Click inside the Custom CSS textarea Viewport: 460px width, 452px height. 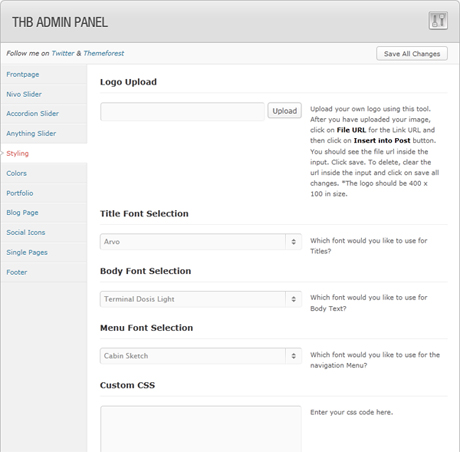pyautogui.click(x=201, y=429)
